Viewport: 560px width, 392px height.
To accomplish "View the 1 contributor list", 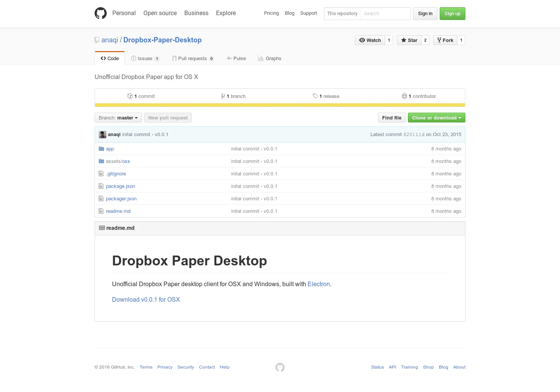I will (x=419, y=96).
